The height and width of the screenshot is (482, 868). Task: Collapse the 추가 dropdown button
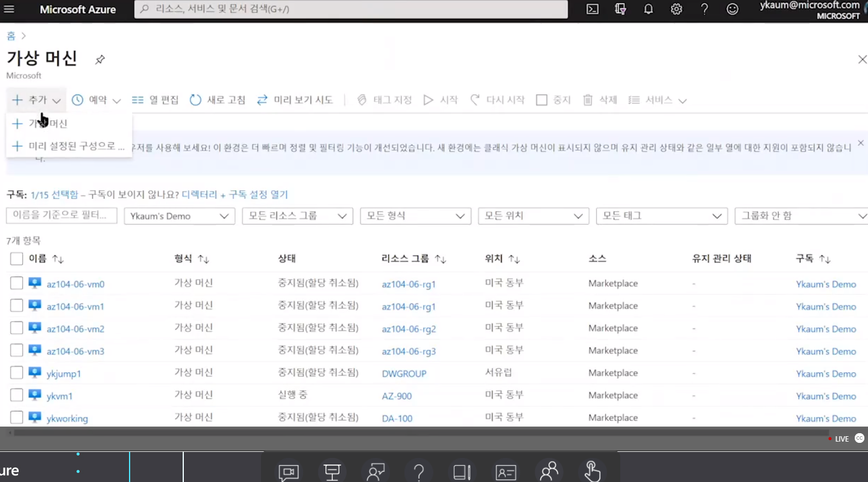pyautogui.click(x=36, y=100)
